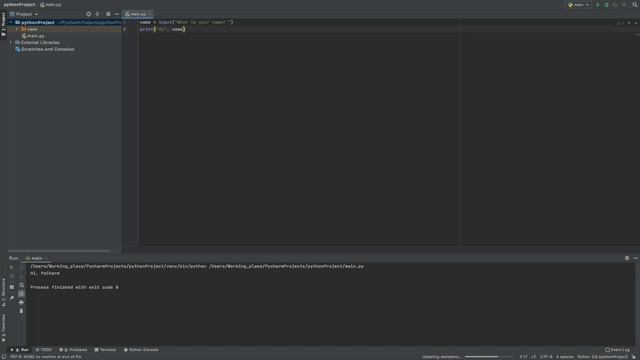Viewport: 640px width, 360px height.
Task: Open the TODO tool window tab
Action: click(x=44, y=350)
